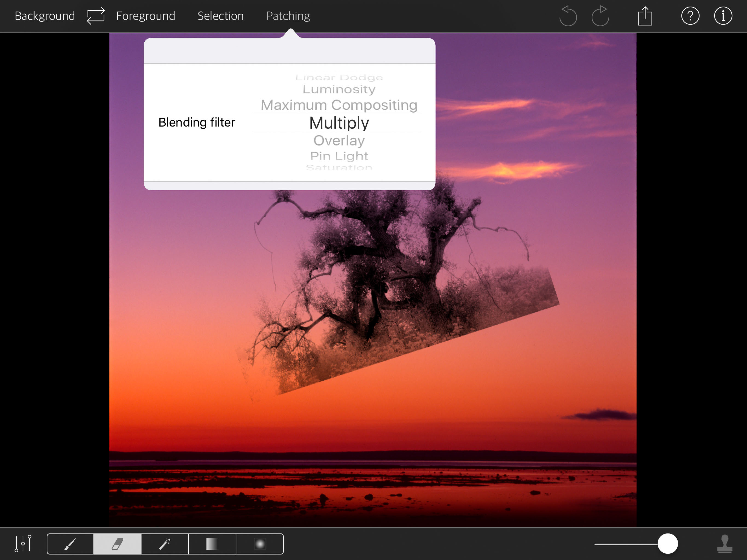Choose Saturation blending filter

tap(339, 168)
